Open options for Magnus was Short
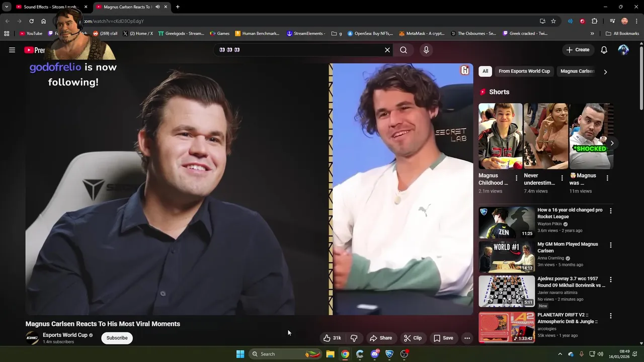Viewport: 644px width, 362px height. click(x=607, y=178)
